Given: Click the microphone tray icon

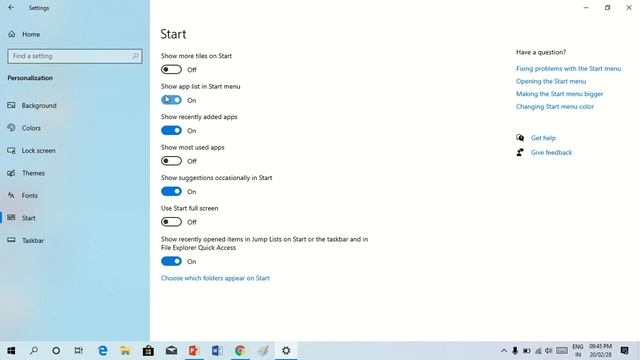Looking at the screenshot, I should tap(515, 351).
